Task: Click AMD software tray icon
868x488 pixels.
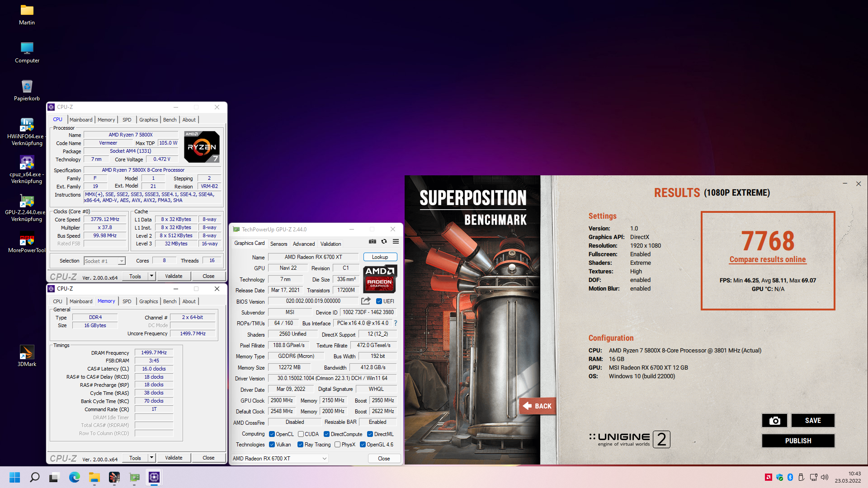Action: click(x=768, y=477)
